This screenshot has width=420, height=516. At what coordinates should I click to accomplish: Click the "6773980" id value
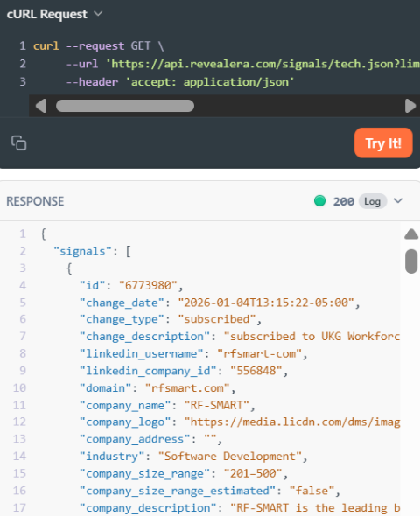[x=148, y=285]
